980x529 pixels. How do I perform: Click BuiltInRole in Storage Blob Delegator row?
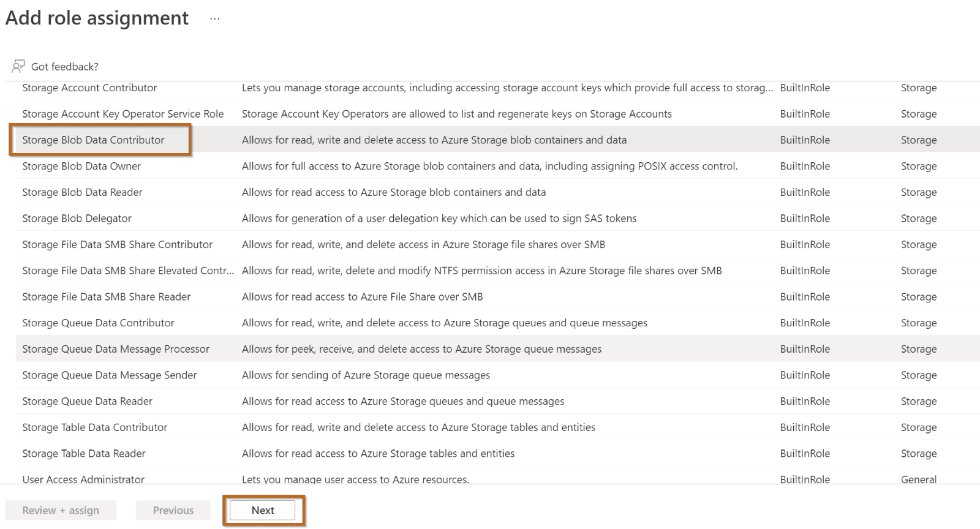pos(805,219)
